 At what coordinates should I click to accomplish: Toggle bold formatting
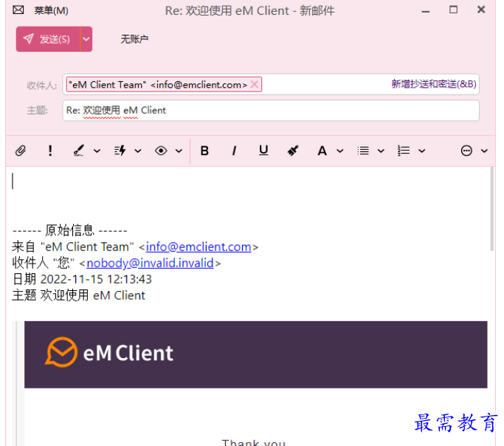[204, 151]
